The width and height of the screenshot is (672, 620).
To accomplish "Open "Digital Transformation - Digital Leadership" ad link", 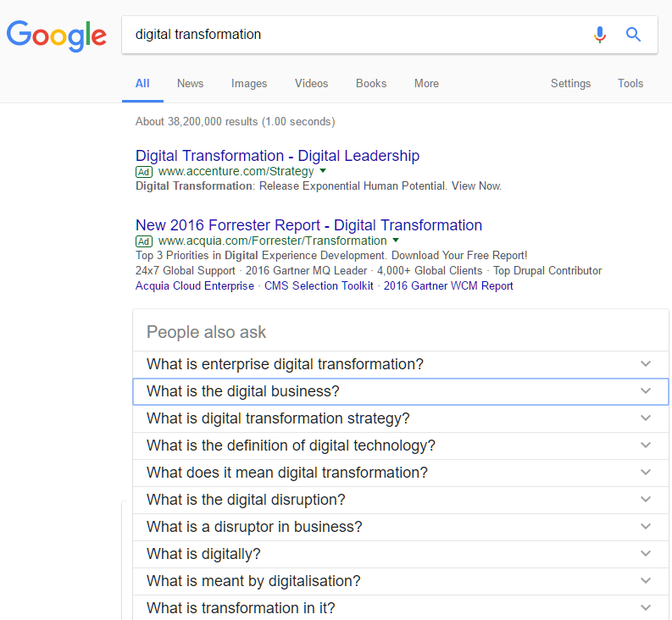I will [277, 156].
